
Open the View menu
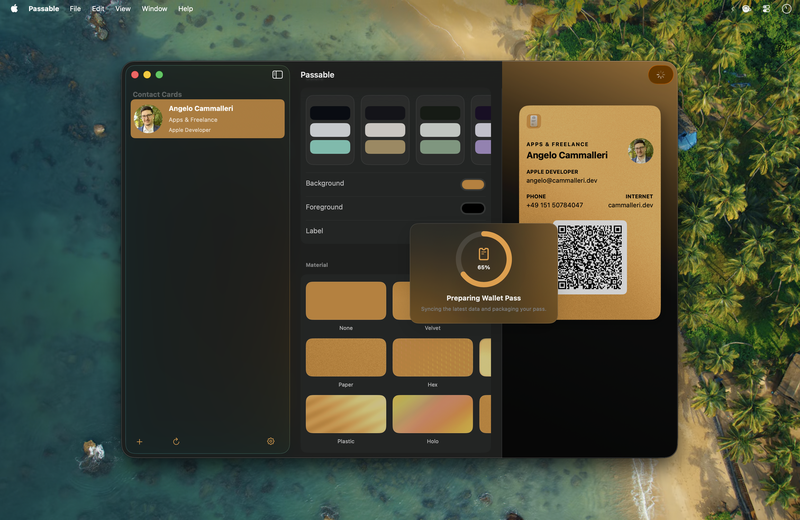coord(123,9)
